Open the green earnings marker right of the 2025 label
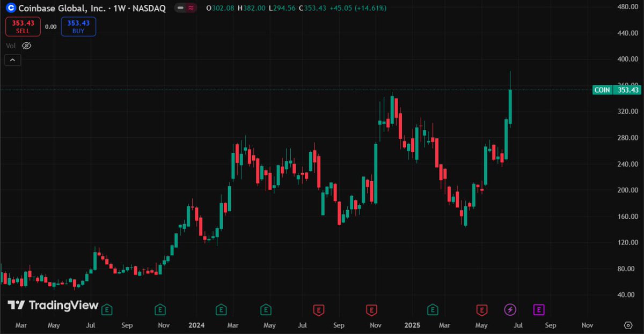 433,309
